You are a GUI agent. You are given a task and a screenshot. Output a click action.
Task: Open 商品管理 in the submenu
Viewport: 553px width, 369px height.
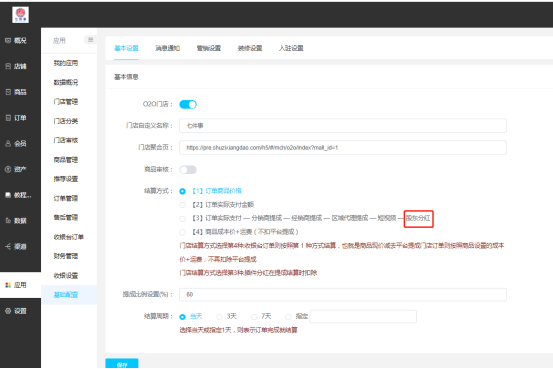66,160
